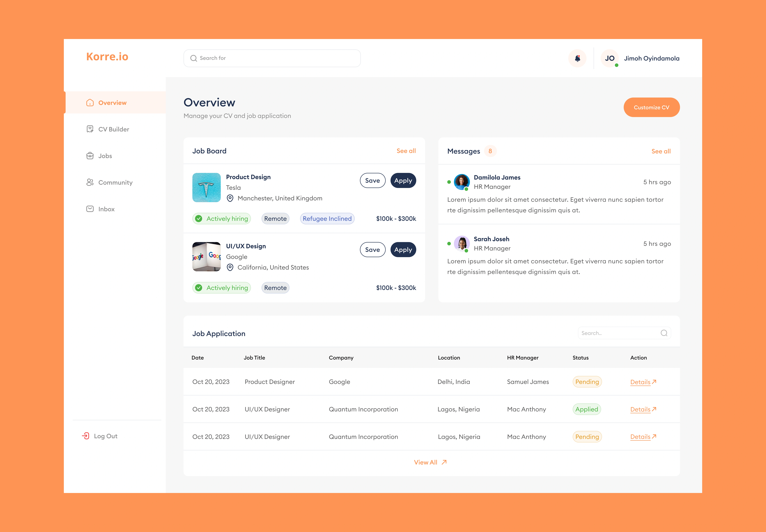Click the Community people icon
The image size is (766, 532).
tap(90, 182)
